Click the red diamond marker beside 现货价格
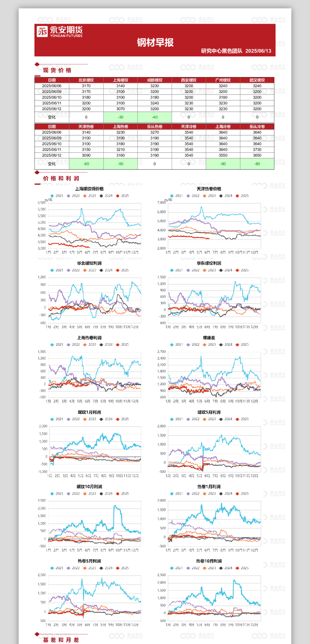This screenshot has width=310, height=644. [x=37, y=64]
